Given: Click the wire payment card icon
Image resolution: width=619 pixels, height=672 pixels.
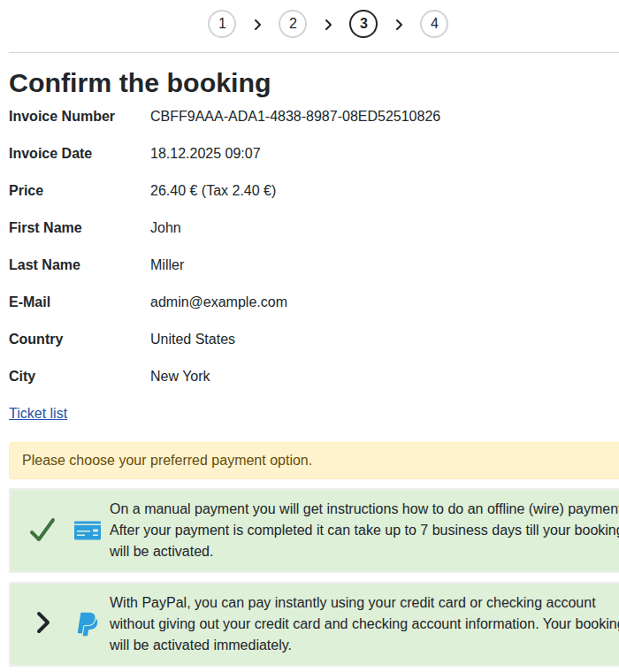Looking at the screenshot, I should pyautogui.click(x=88, y=531).
